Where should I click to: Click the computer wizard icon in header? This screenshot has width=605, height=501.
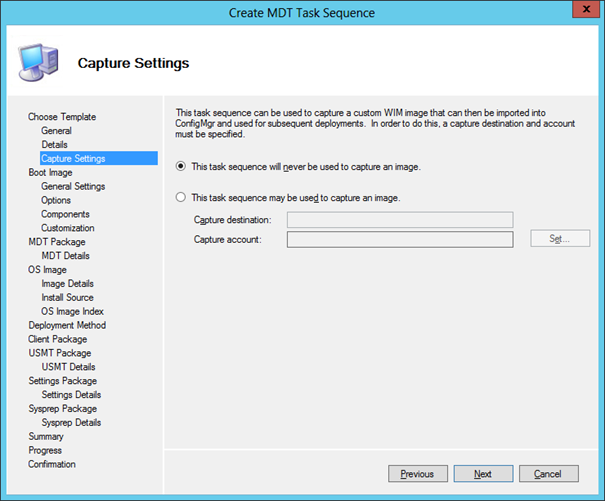(x=36, y=62)
